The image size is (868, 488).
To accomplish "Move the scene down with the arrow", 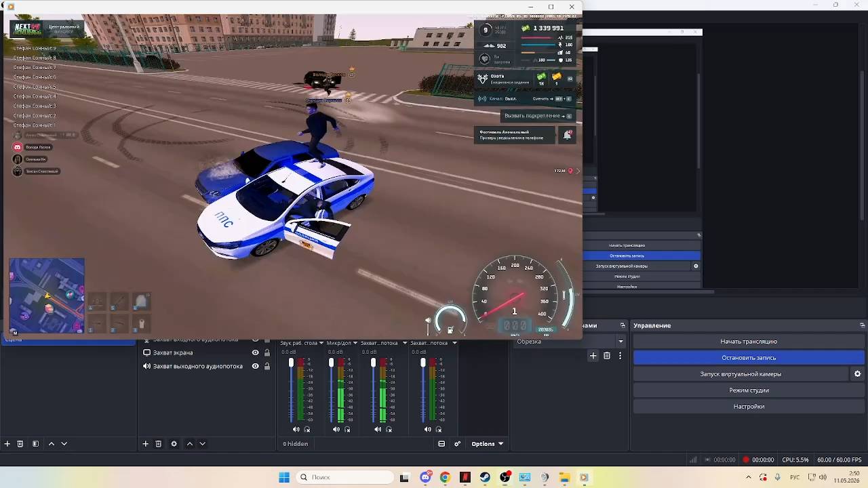I will point(64,444).
